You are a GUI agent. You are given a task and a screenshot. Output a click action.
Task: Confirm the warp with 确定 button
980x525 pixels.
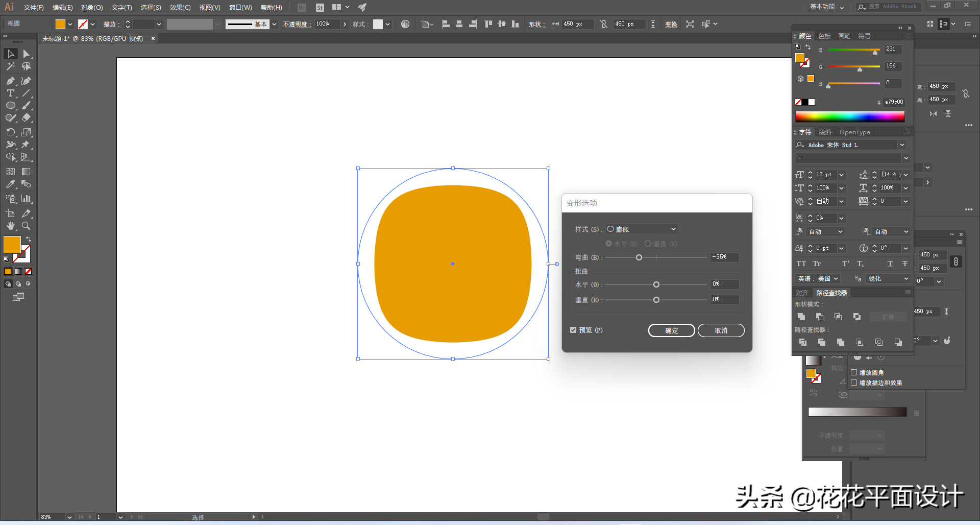click(x=671, y=330)
